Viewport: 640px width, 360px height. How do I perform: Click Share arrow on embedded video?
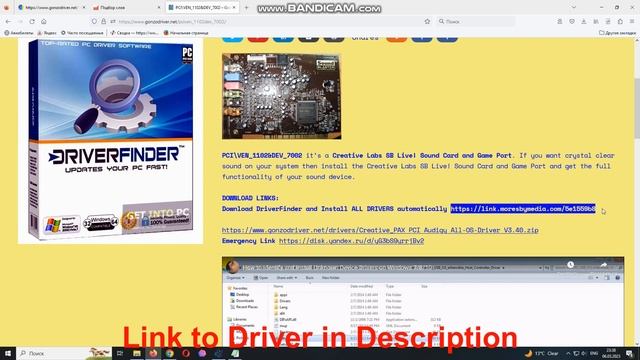click(603, 265)
